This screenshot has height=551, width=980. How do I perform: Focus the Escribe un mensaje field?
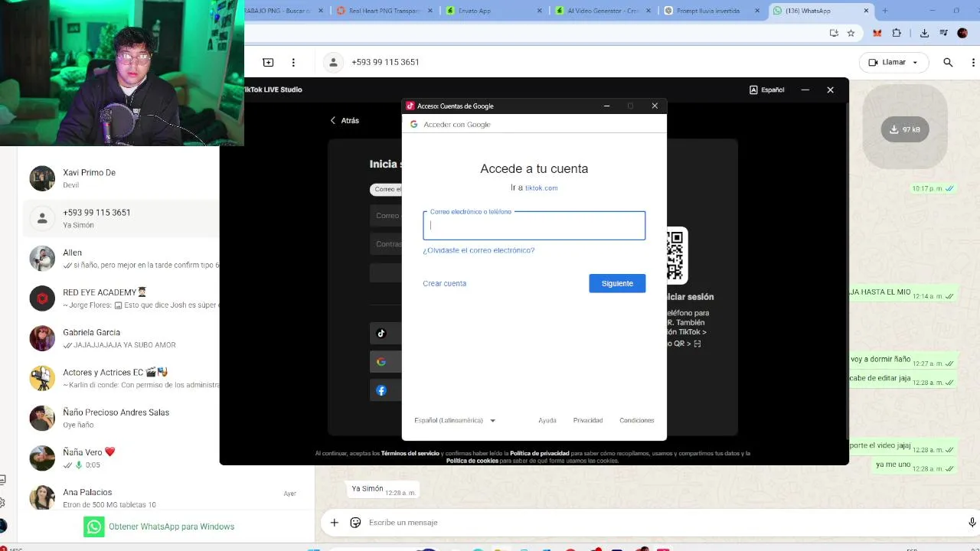(662, 523)
